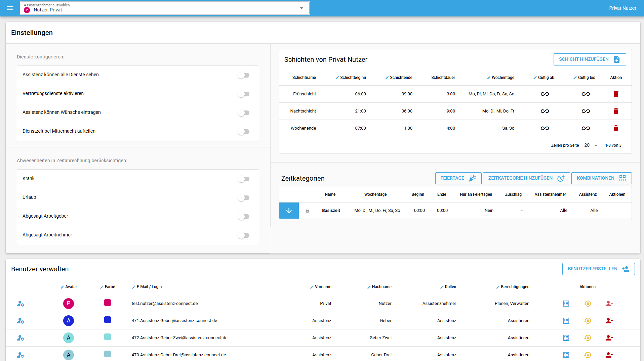644x361 pixels.
Task: Open user settings icon for test.nutzer row
Action: click(21, 304)
